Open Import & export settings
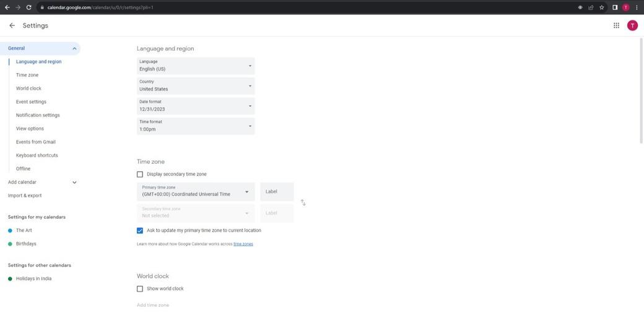644x329 pixels. tap(25, 195)
